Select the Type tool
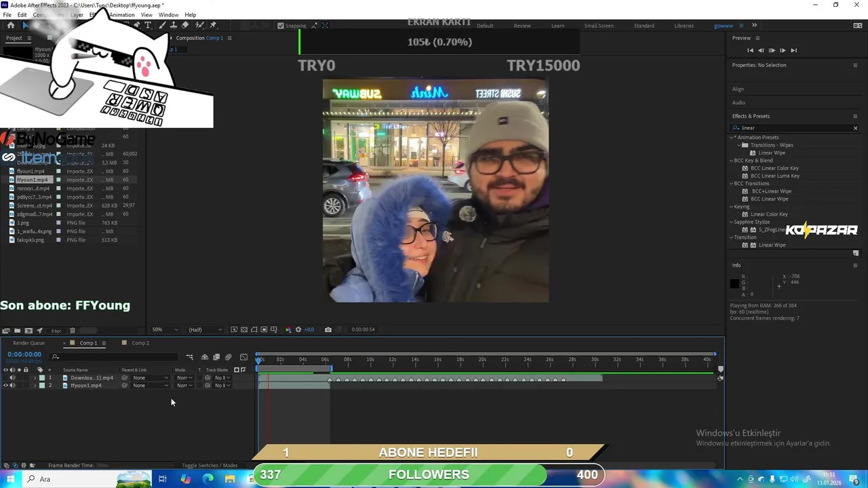The width and height of the screenshot is (868, 488). tap(148, 25)
